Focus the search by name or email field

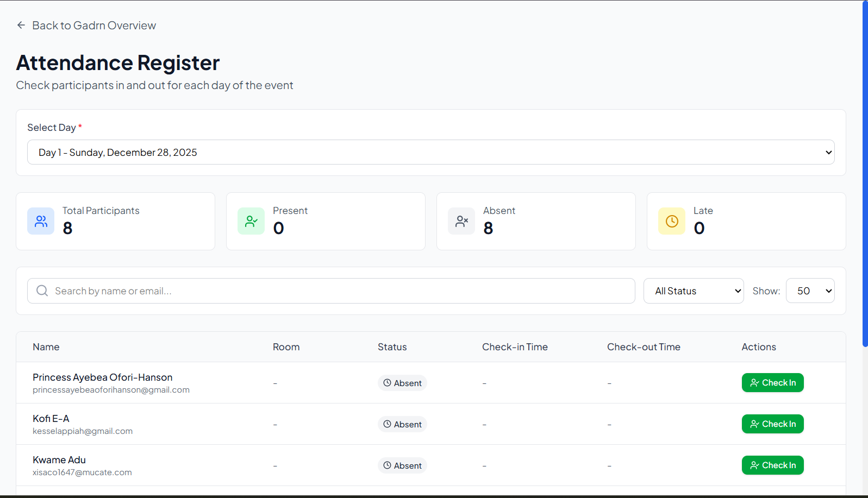[x=331, y=291]
